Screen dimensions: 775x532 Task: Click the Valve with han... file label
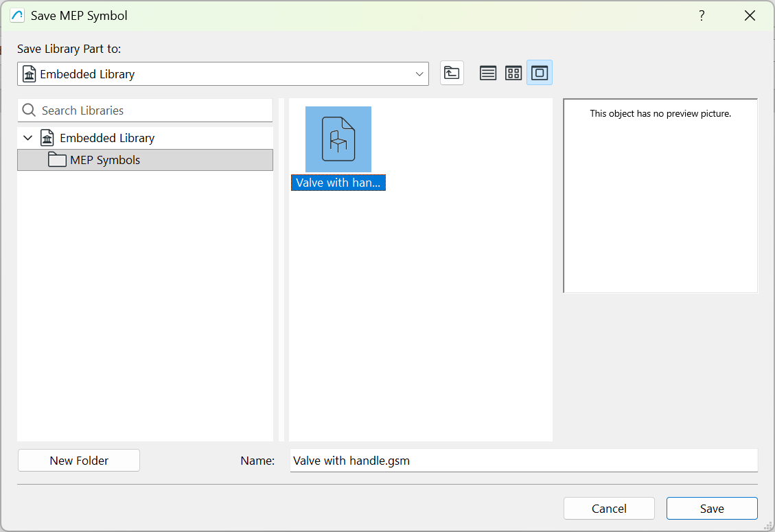pyautogui.click(x=338, y=183)
